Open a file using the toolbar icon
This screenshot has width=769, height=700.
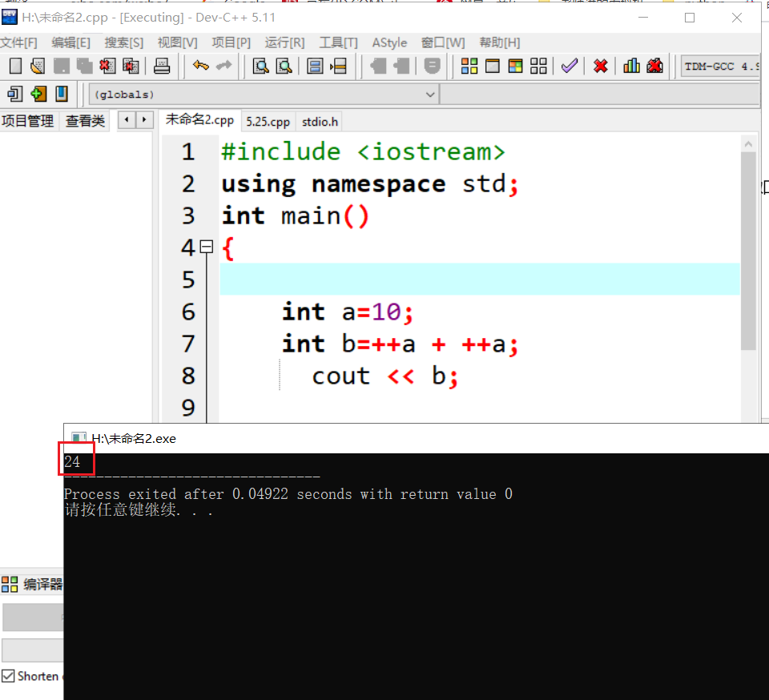pyautogui.click(x=38, y=65)
